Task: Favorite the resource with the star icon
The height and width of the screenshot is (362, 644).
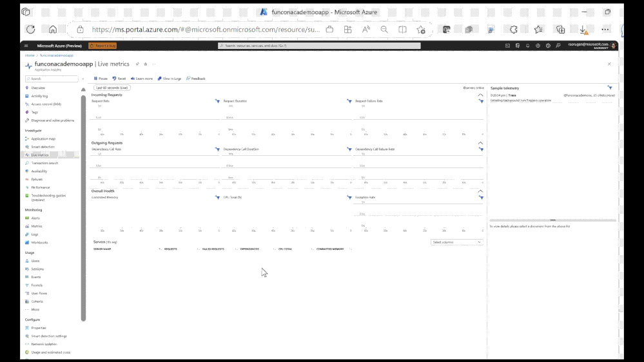Action: click(146, 64)
